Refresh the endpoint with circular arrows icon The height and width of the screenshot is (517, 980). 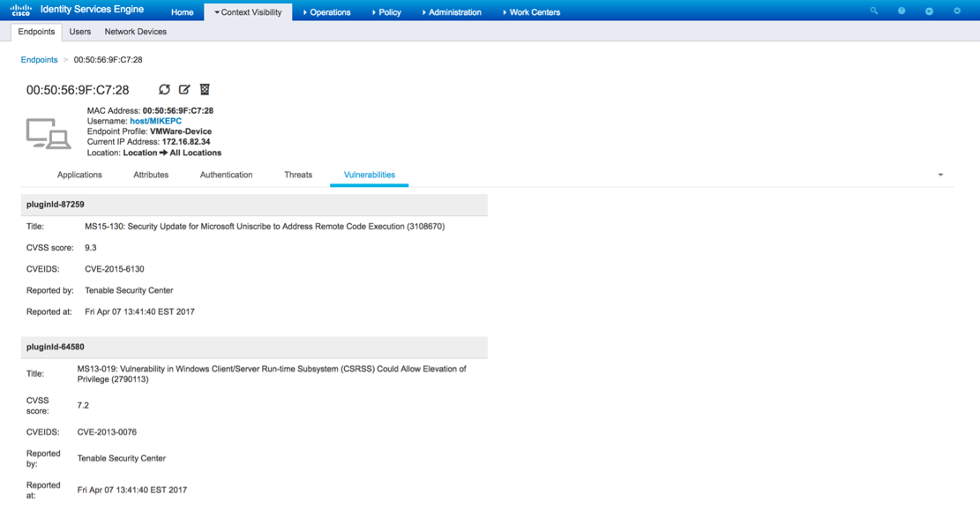(164, 89)
